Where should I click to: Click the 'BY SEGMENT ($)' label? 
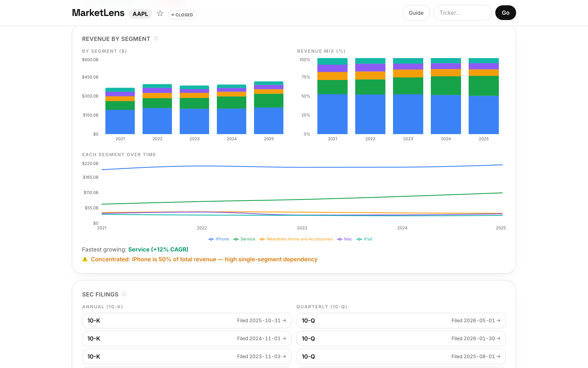pos(105,51)
